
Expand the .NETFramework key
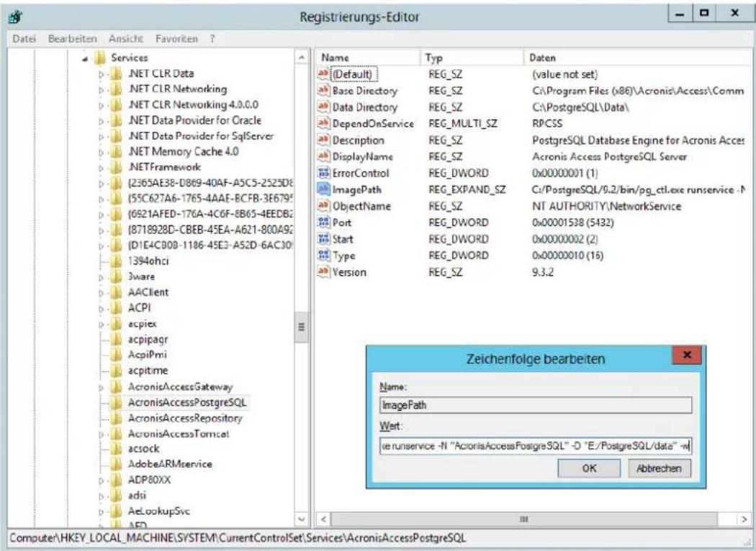[102, 168]
